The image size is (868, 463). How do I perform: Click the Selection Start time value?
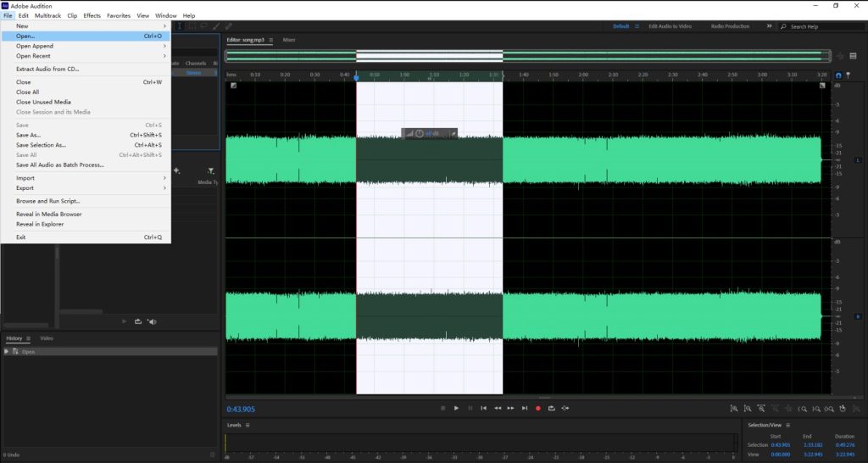pyautogui.click(x=781, y=444)
